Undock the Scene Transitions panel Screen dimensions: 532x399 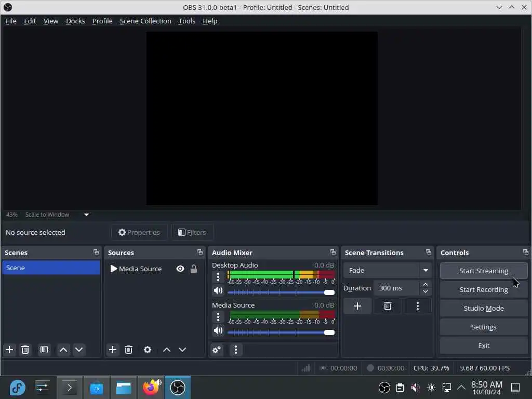pyautogui.click(x=429, y=252)
